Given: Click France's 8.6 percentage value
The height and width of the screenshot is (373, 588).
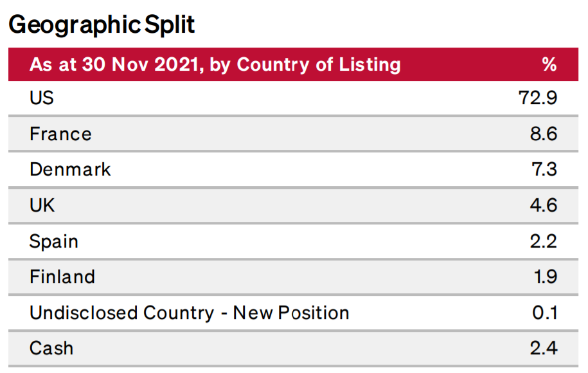Looking at the screenshot, I should [x=544, y=134].
